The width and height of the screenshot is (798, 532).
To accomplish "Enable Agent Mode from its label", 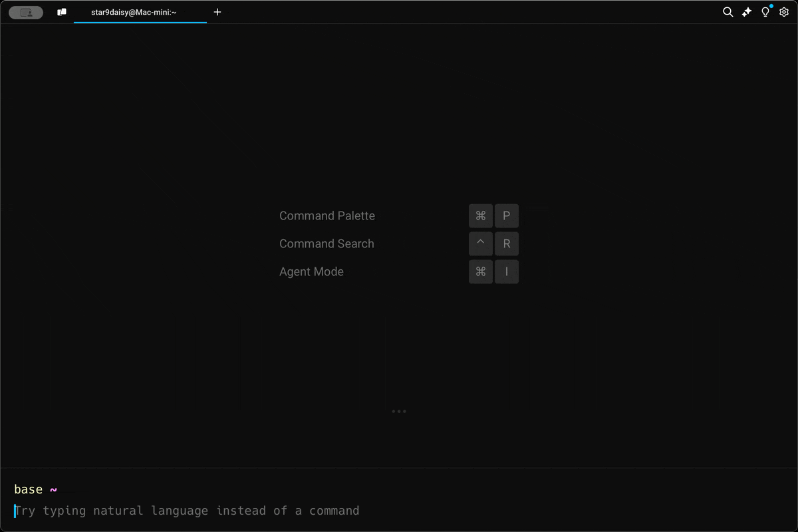I will pyautogui.click(x=311, y=271).
